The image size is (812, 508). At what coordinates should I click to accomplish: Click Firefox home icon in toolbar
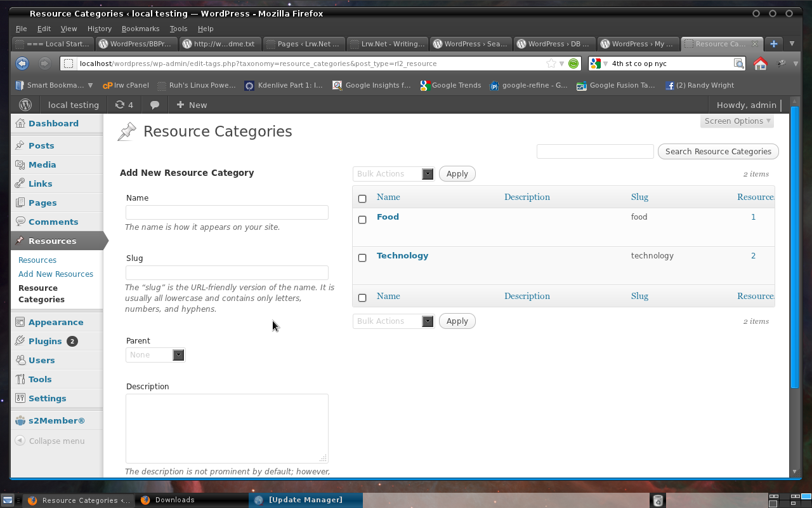pyautogui.click(x=760, y=63)
